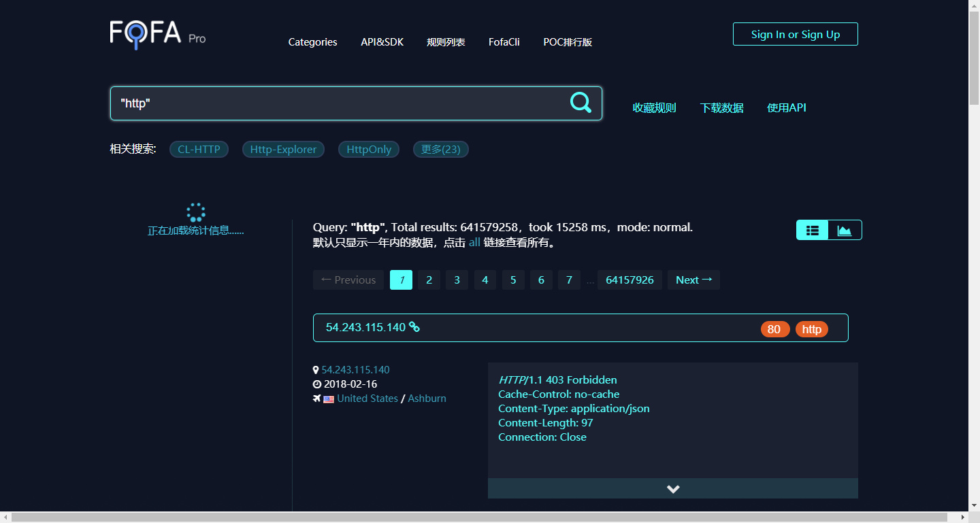Select the Http-Explorer related search tag
Viewport: 980px width, 523px height.
283,149
